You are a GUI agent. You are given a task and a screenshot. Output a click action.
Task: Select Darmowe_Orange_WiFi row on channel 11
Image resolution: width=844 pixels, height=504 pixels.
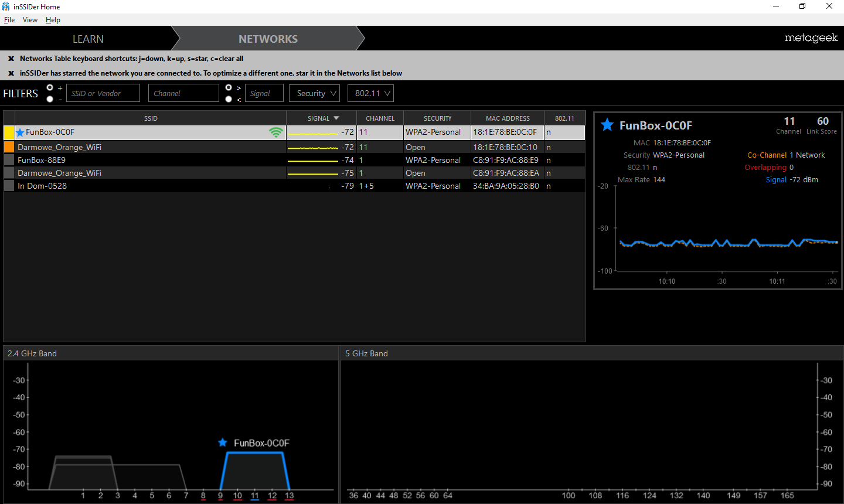pyautogui.click(x=294, y=147)
